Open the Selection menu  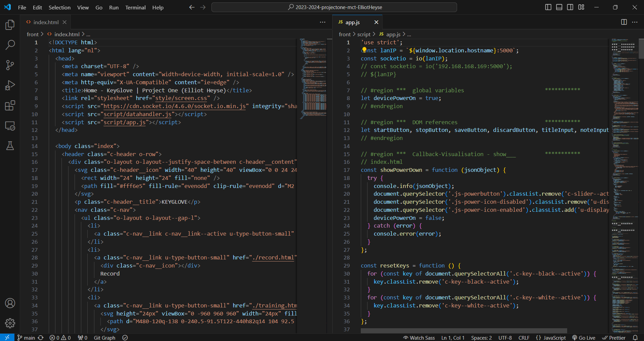click(59, 7)
